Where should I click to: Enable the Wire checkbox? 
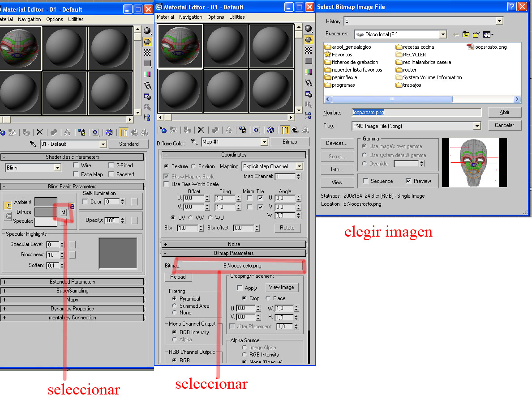(76, 165)
